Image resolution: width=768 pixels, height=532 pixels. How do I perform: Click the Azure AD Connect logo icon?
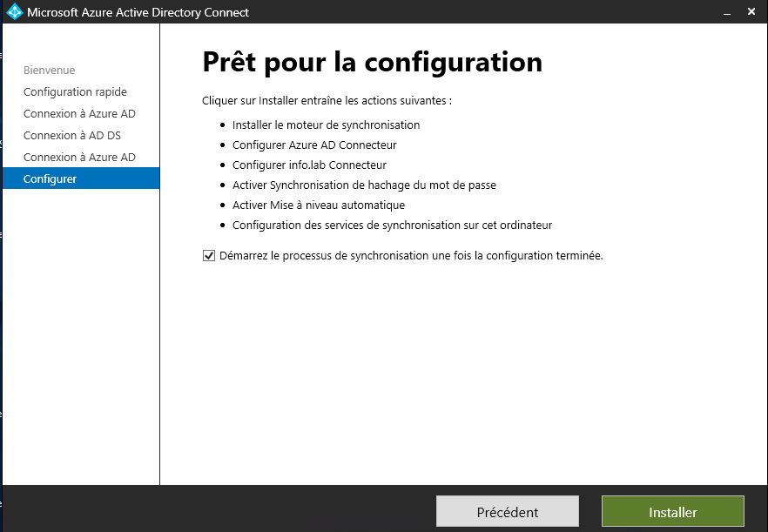coord(15,12)
